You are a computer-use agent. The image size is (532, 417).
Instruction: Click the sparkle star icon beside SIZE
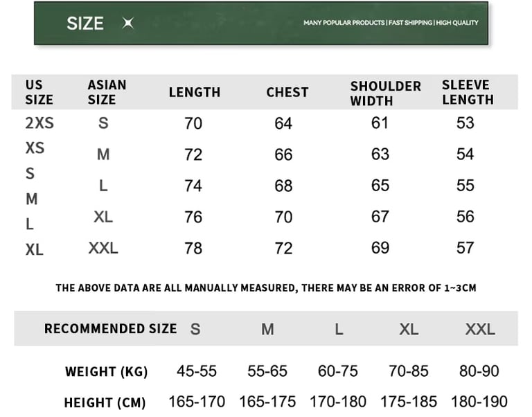click(x=127, y=24)
